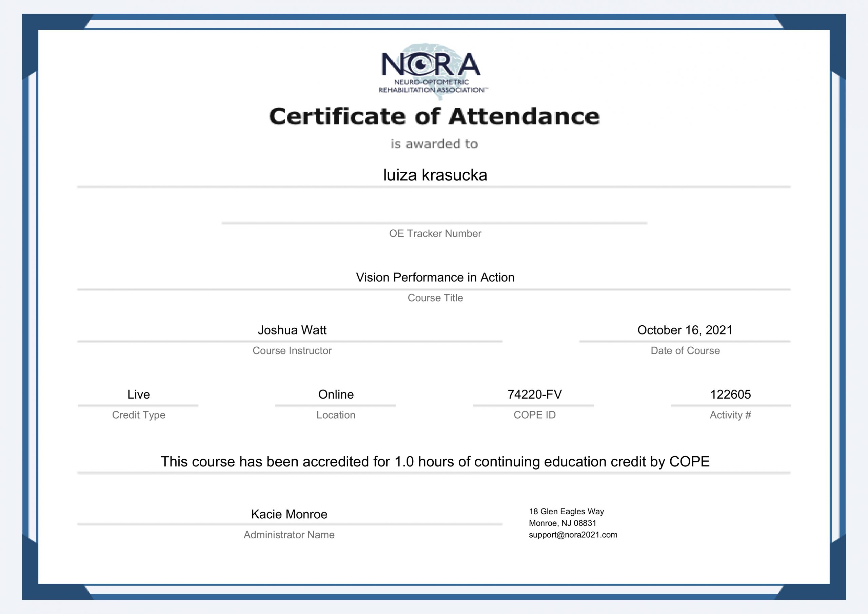The width and height of the screenshot is (868, 614).
Task: Click the NORA logo
Action: [433, 71]
